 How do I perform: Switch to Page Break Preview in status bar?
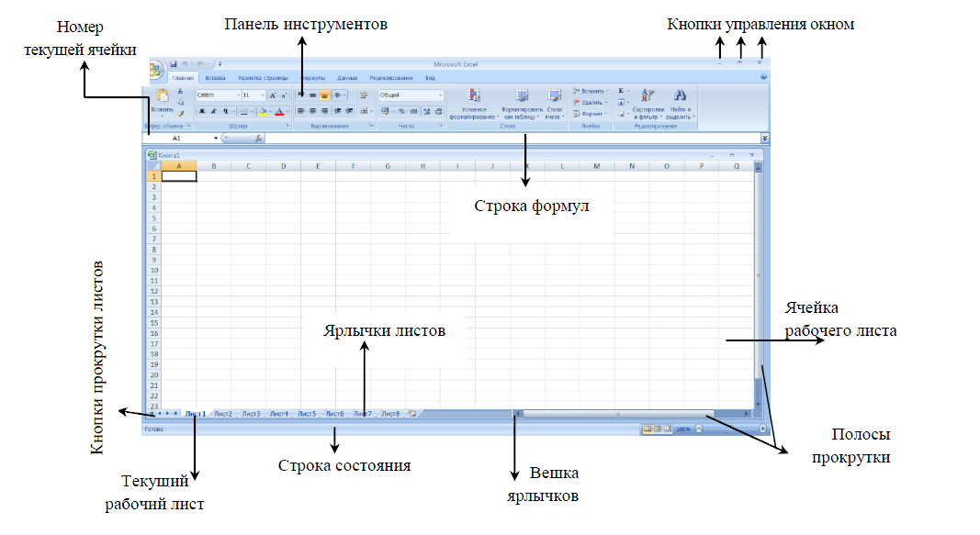tap(668, 429)
